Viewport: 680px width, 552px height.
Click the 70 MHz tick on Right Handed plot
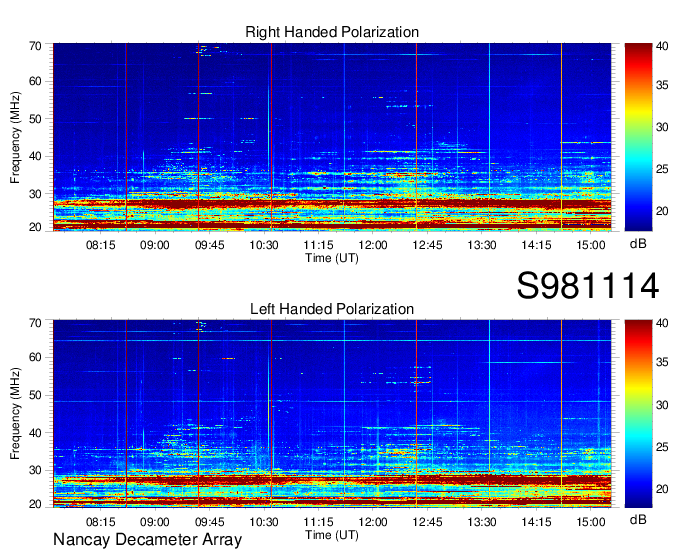pos(35,46)
